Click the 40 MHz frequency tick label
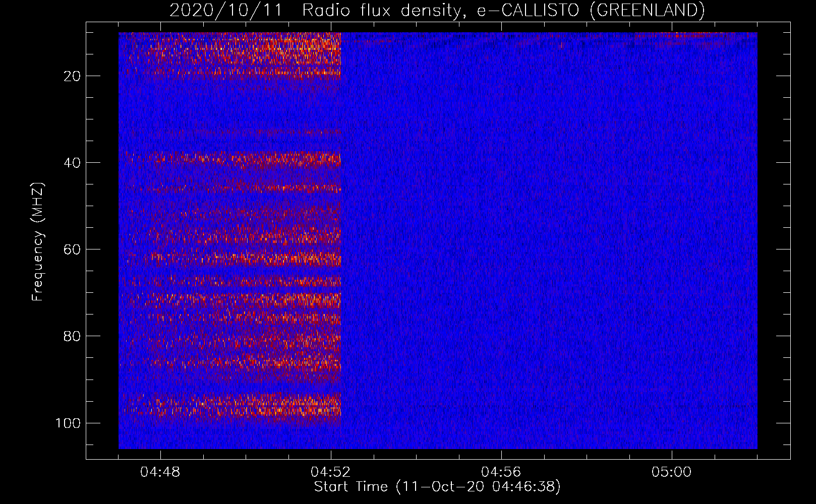This screenshot has height=504, width=816. (73, 163)
